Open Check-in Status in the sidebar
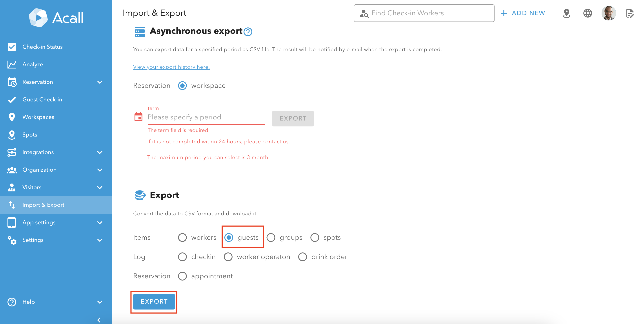Viewport: 644px width, 324px height. [42, 47]
